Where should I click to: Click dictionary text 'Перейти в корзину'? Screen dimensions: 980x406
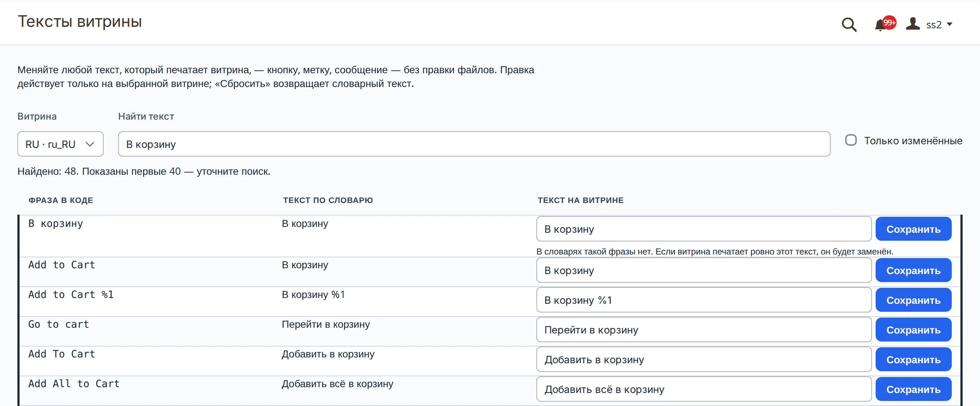coord(326,324)
